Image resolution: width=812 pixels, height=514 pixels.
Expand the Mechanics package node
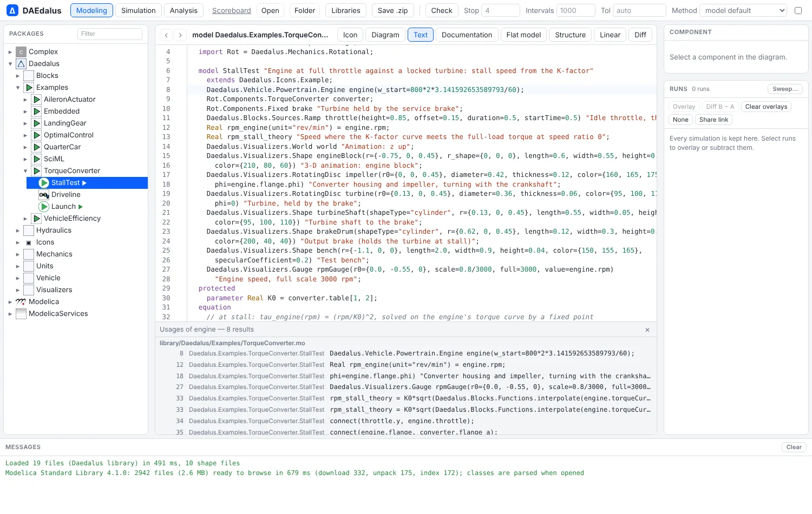pyautogui.click(x=17, y=254)
